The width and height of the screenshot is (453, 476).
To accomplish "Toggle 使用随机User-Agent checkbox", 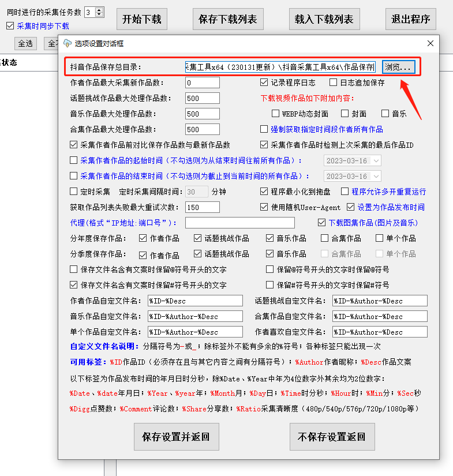I will (264, 207).
